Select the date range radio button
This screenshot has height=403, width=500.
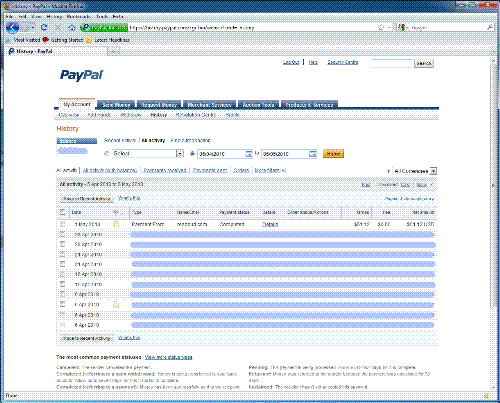(x=192, y=154)
